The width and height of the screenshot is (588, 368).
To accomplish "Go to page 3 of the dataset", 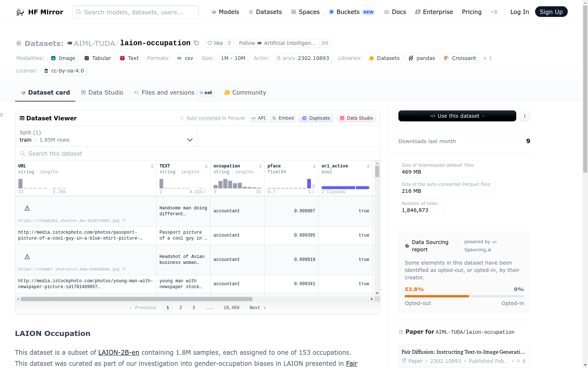I will pos(194,308).
